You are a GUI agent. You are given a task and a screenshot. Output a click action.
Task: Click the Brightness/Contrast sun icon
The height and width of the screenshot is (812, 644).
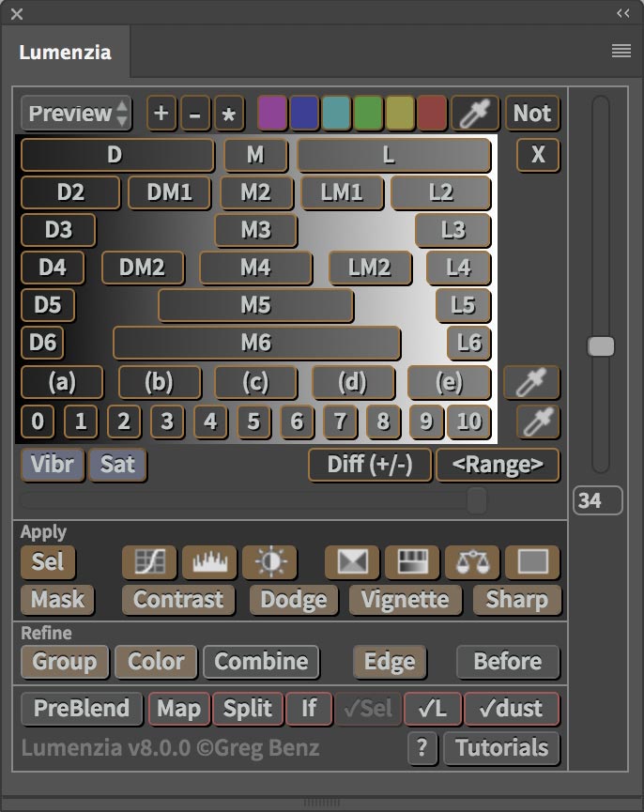click(269, 561)
